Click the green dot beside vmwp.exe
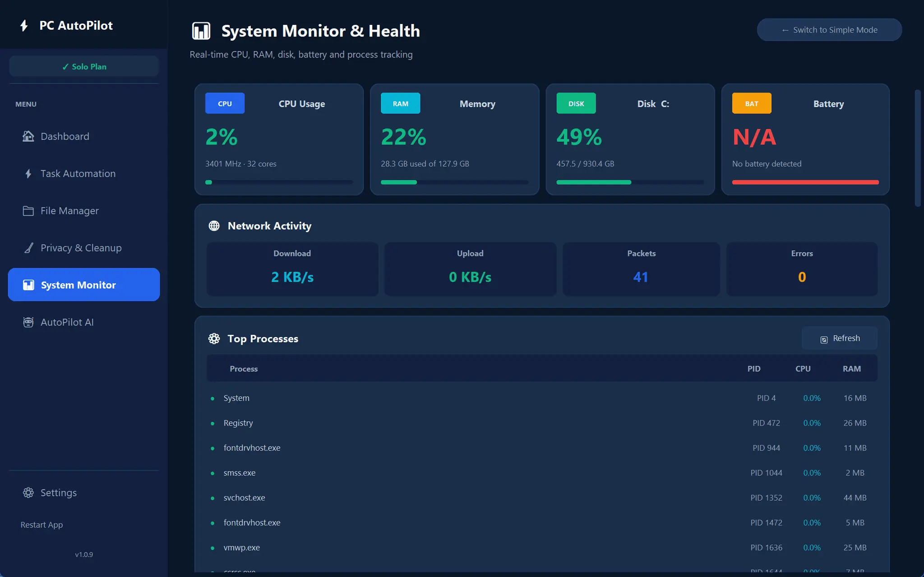The width and height of the screenshot is (924, 577). tap(213, 548)
